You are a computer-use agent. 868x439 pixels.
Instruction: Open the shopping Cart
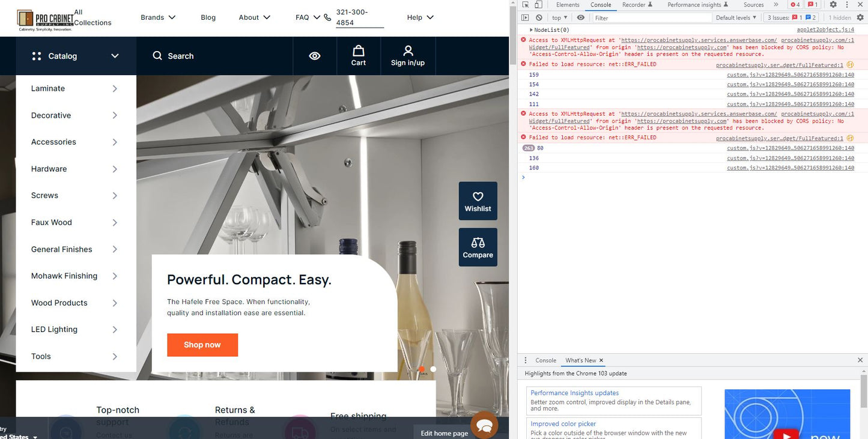click(358, 56)
